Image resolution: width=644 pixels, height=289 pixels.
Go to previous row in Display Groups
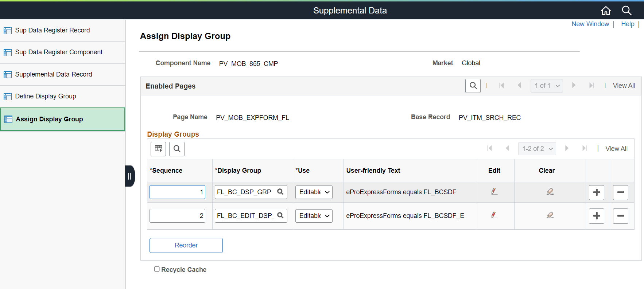507,148
